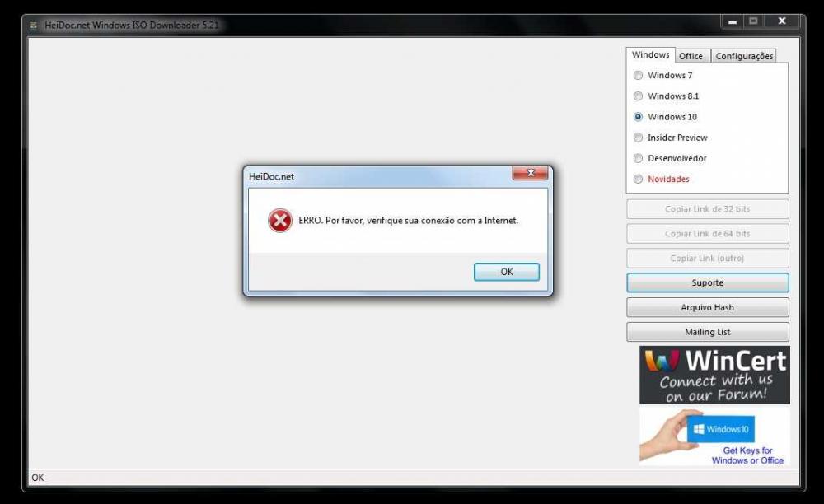Open the Arquivo Hash button
Viewport: 824px width, 504px height.
pos(707,307)
